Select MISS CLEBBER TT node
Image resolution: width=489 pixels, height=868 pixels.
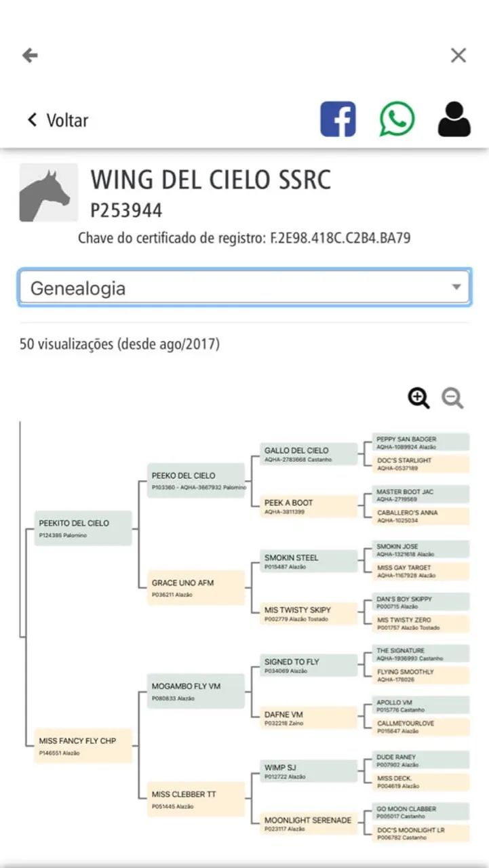tap(196, 799)
